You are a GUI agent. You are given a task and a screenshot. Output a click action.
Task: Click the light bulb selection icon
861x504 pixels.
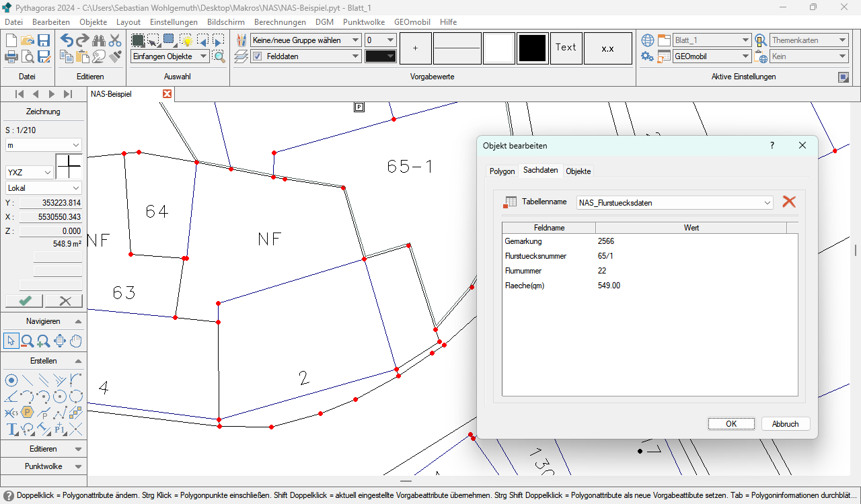pyautogui.click(x=187, y=40)
